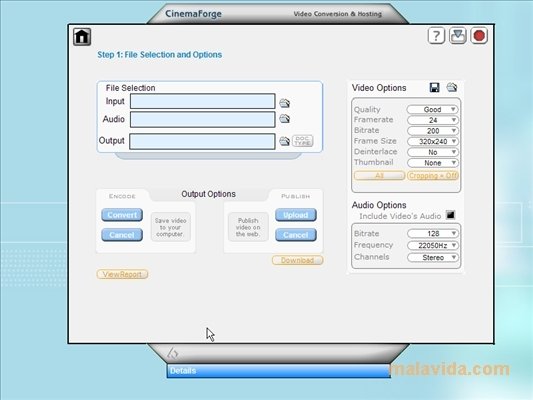Browse for Output file folder icon
533x400 pixels.
285,141
